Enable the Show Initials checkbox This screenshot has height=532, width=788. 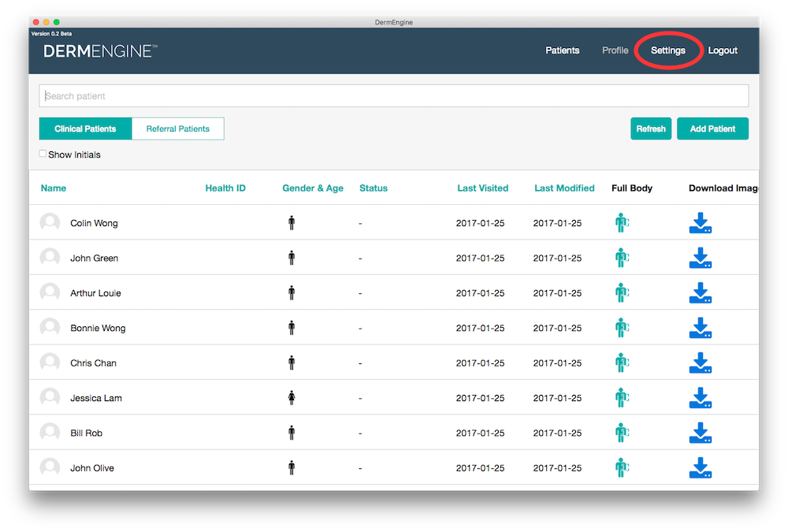click(x=43, y=154)
